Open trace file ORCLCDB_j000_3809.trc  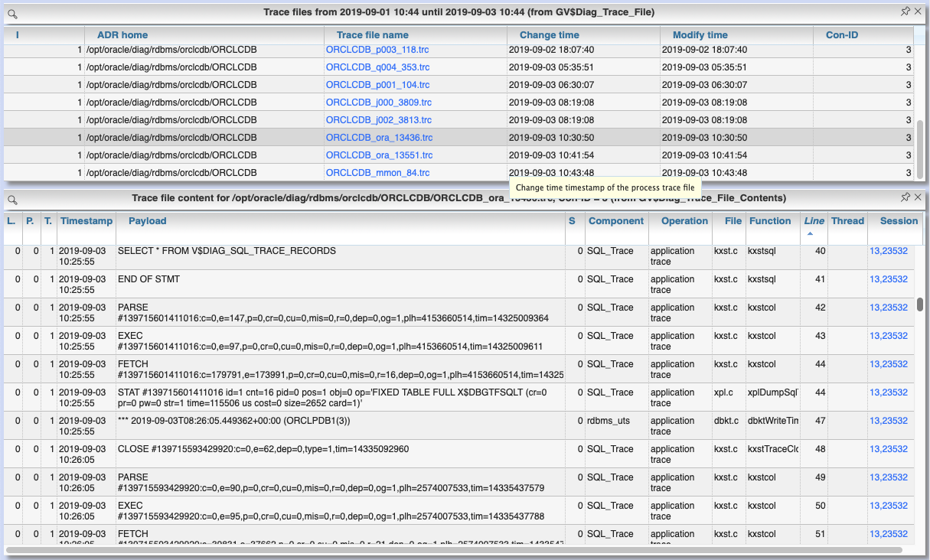[377, 102]
